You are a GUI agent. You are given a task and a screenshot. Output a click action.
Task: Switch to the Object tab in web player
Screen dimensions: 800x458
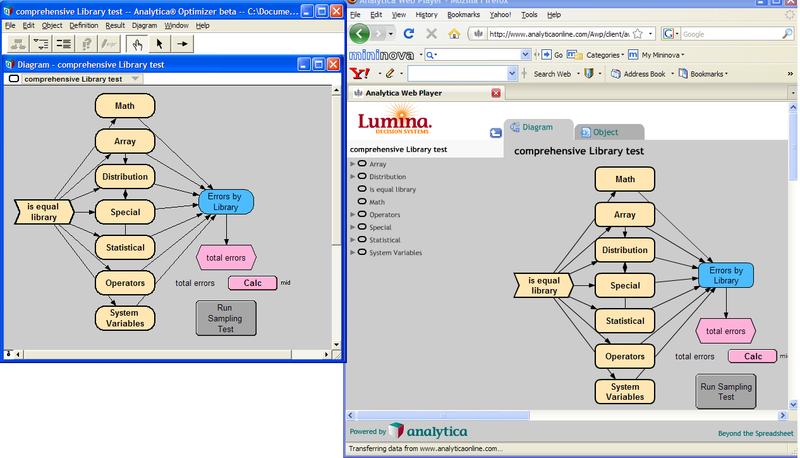tap(609, 132)
